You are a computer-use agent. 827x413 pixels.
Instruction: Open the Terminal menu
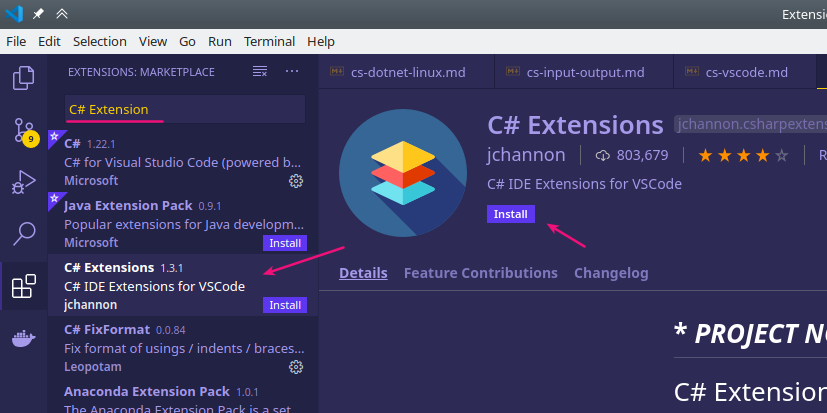pyautogui.click(x=269, y=41)
